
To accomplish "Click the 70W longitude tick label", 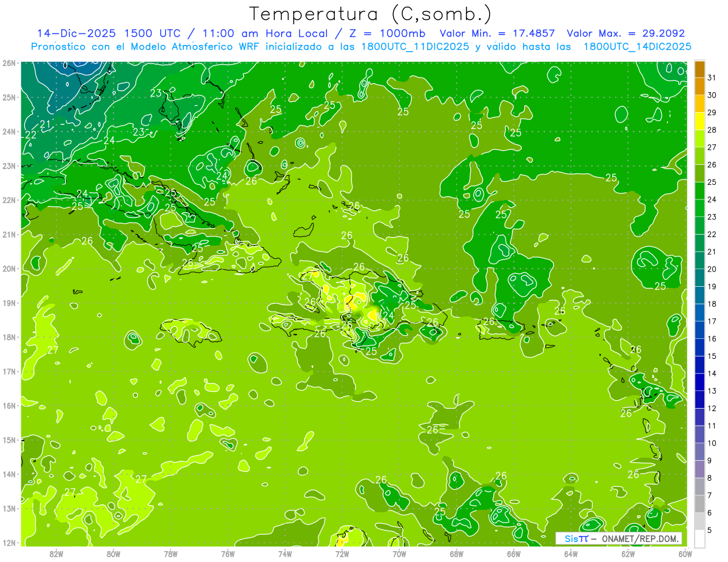I will [399, 554].
